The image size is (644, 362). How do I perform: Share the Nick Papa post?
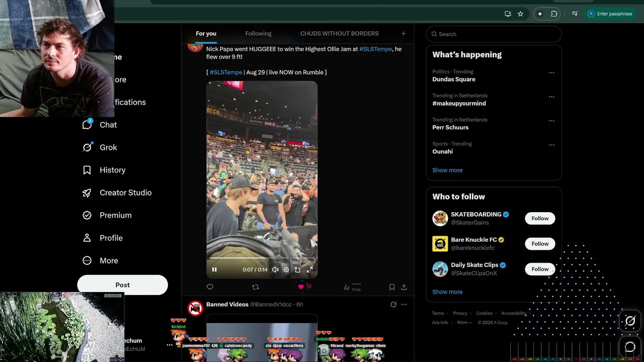coord(404,287)
